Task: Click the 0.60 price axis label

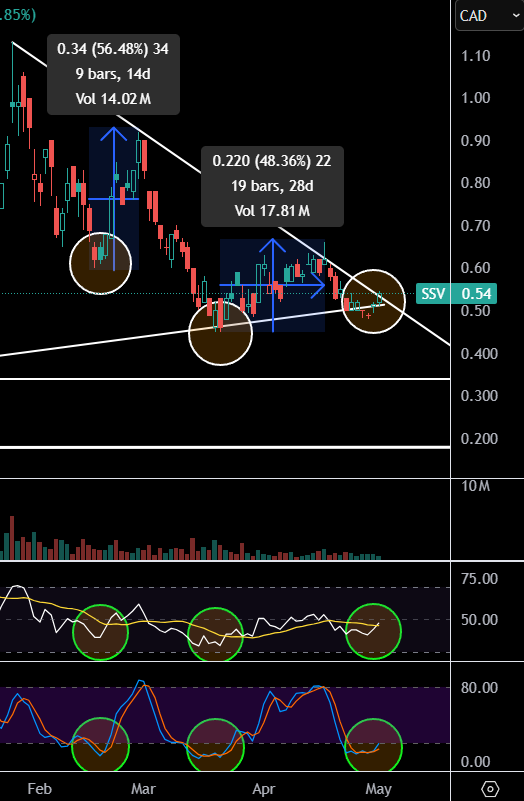Action: point(475,268)
